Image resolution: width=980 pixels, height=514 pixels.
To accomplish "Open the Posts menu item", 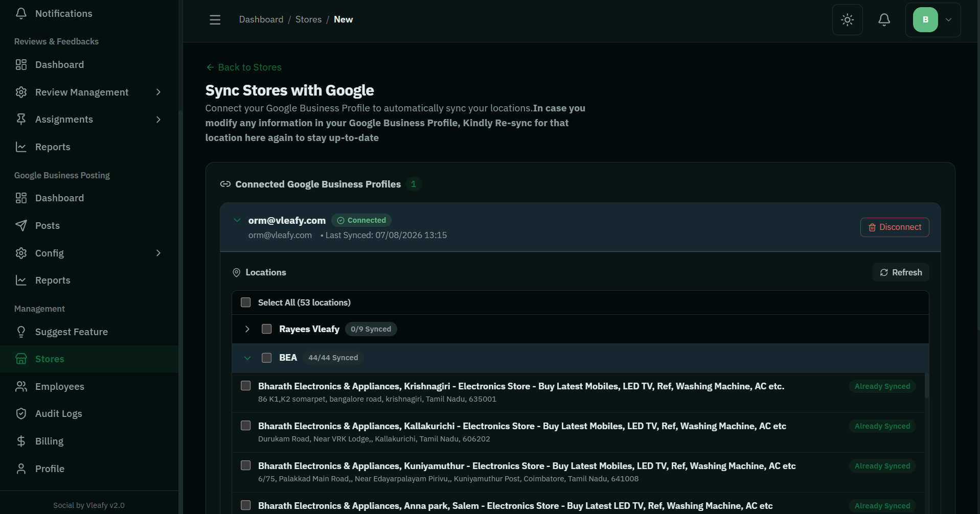I will [x=89, y=225].
